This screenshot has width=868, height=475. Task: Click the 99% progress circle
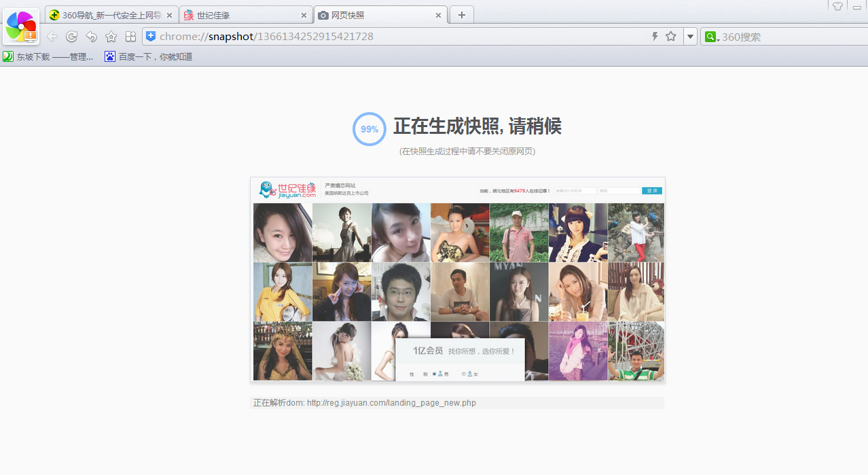click(369, 129)
